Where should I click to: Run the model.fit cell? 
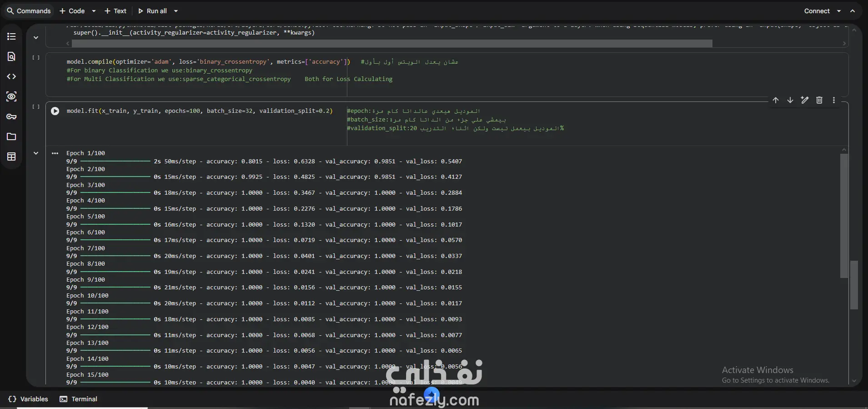[55, 111]
